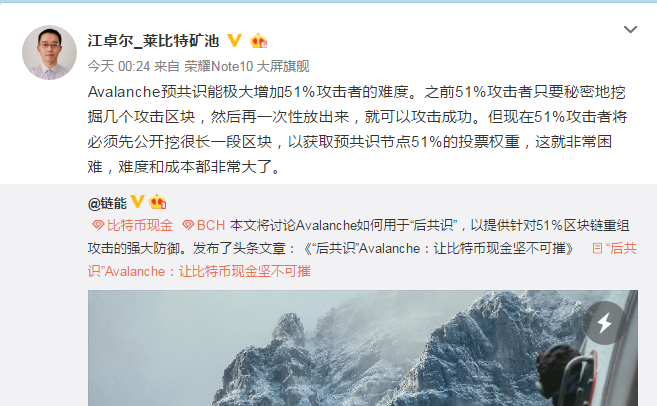Click the article document icon before “后共识”
Screen dimensions: 657x406
[597, 248]
